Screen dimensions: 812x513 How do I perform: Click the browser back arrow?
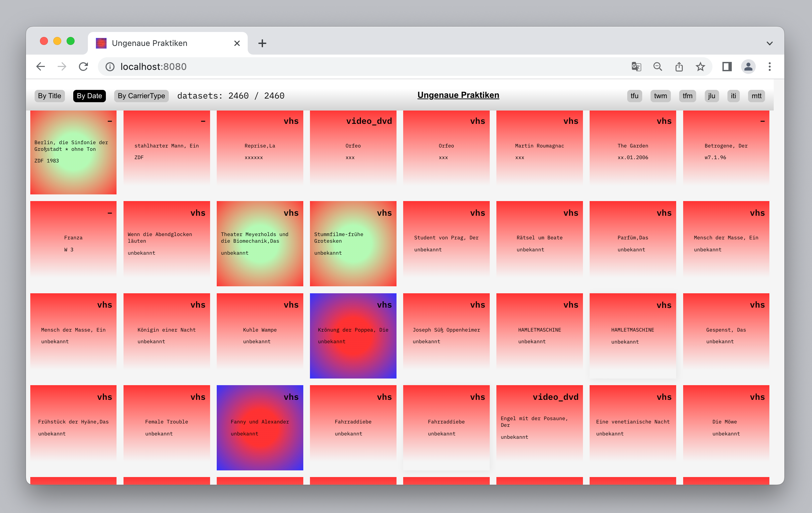[x=41, y=67]
